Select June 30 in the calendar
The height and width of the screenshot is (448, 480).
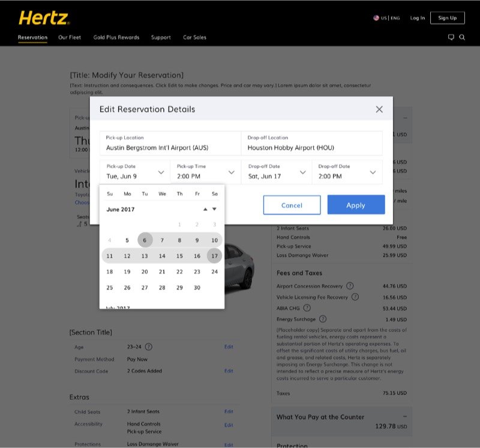[197, 288]
